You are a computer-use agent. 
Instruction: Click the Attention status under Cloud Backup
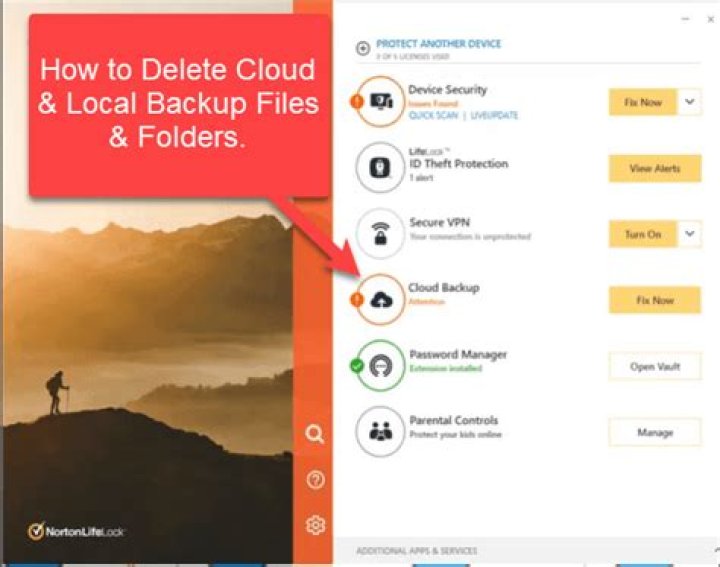(x=427, y=302)
